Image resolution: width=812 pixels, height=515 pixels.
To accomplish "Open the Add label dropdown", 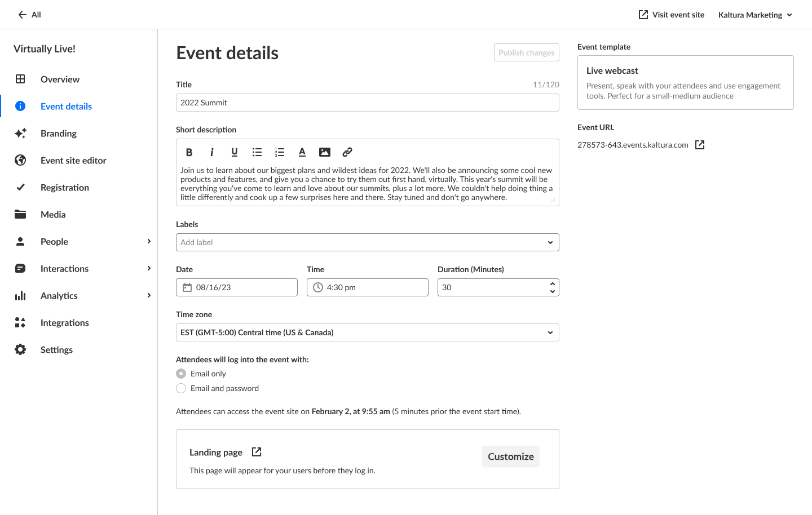I will [367, 242].
